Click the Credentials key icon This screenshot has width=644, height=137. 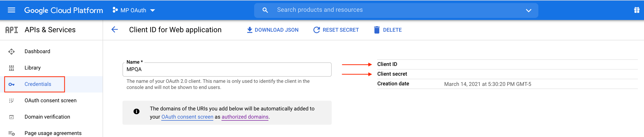point(11,84)
